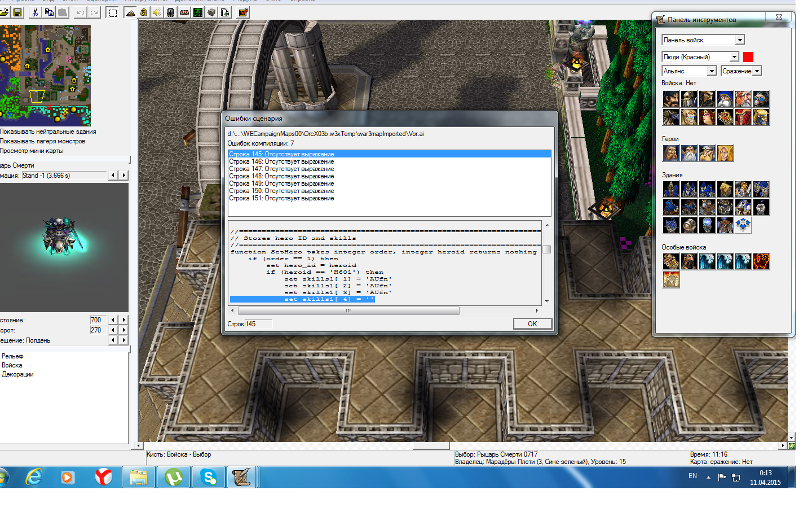Select the Peasant unit in troops palette
The height and width of the screenshot is (508, 812).
(x=671, y=99)
